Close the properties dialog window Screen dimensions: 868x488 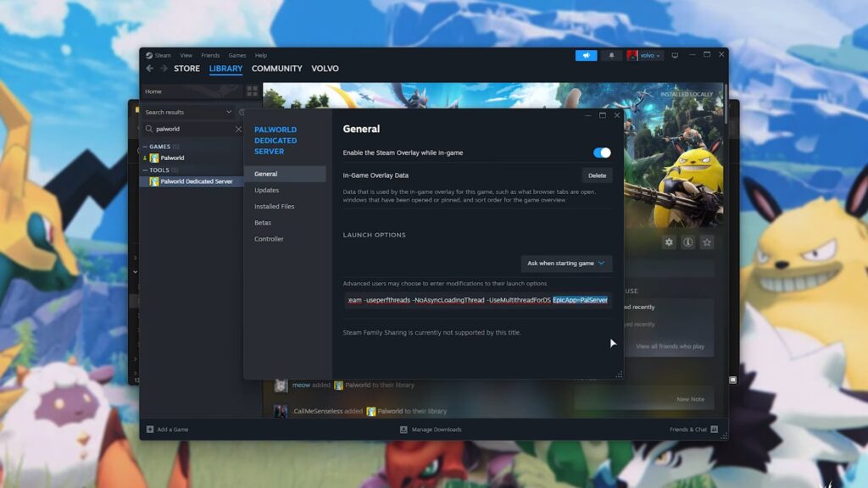click(617, 115)
